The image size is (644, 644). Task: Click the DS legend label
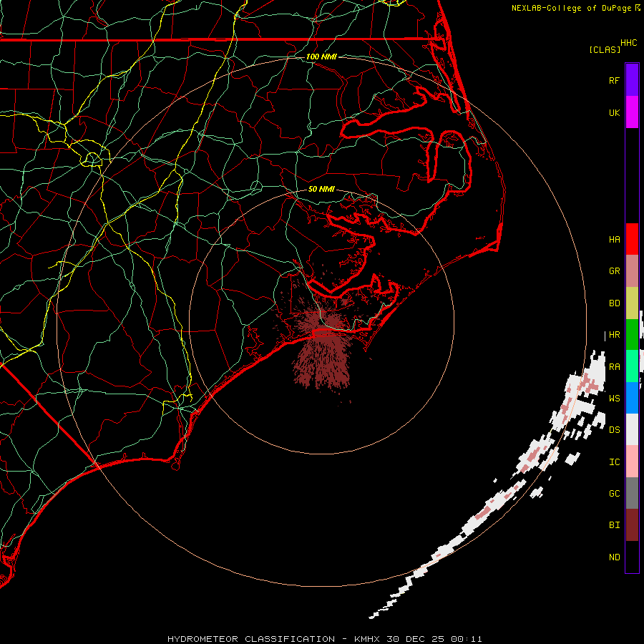tap(615, 429)
